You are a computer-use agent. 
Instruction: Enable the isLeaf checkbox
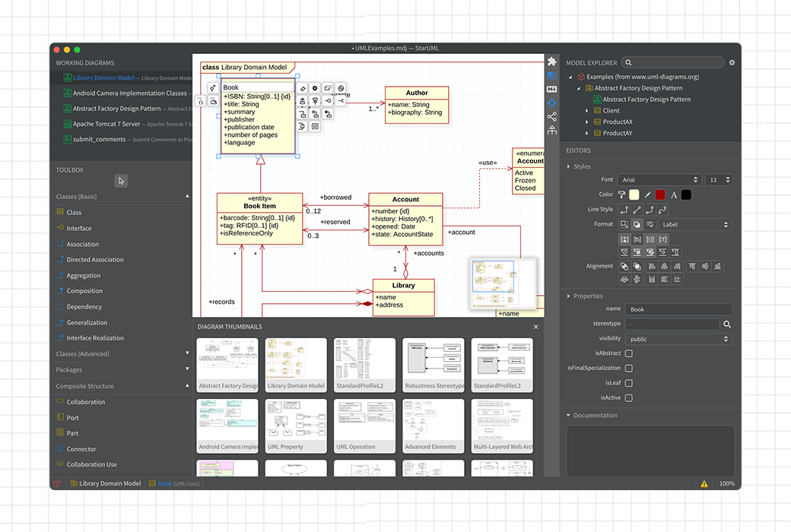pyautogui.click(x=628, y=383)
